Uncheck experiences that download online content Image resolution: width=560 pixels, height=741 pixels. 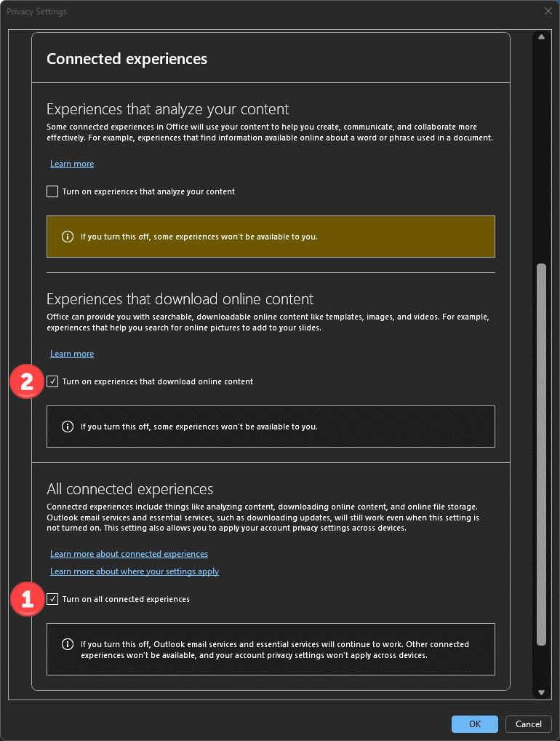pyautogui.click(x=52, y=381)
